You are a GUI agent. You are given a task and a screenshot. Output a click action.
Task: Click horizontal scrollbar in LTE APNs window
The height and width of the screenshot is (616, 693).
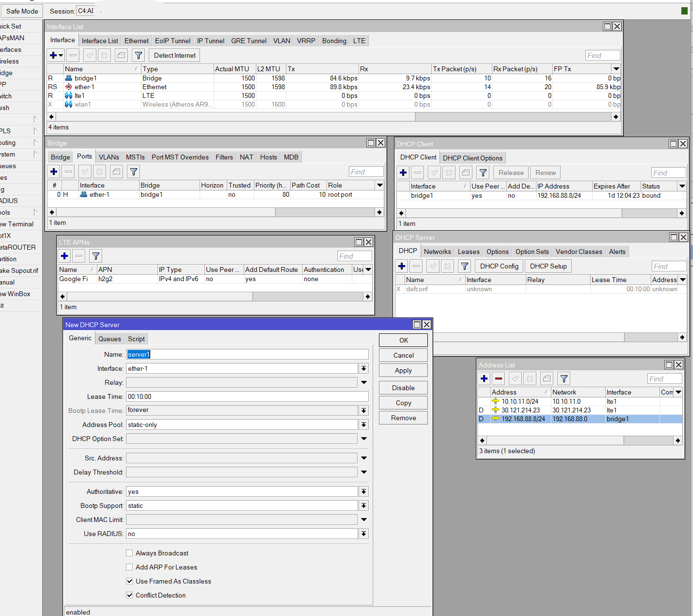(159, 297)
